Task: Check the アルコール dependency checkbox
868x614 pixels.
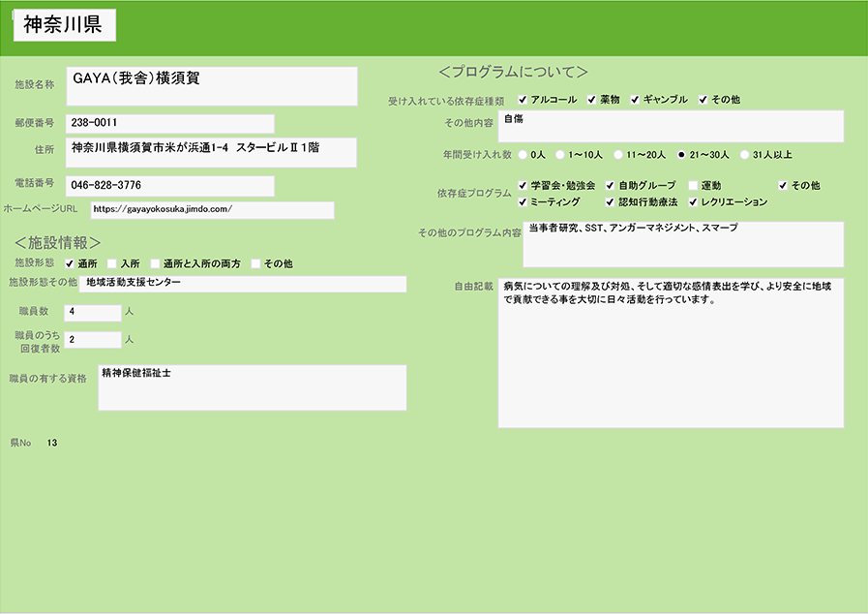Action: (x=523, y=100)
